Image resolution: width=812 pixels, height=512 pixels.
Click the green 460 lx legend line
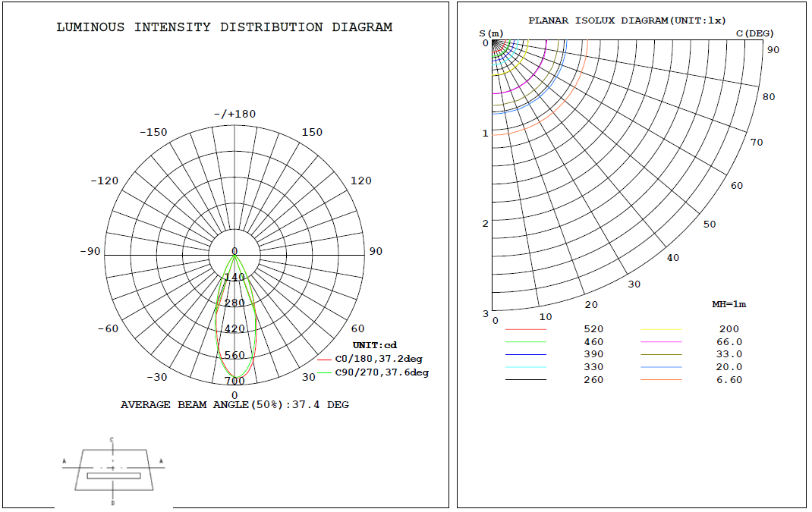[526, 341]
